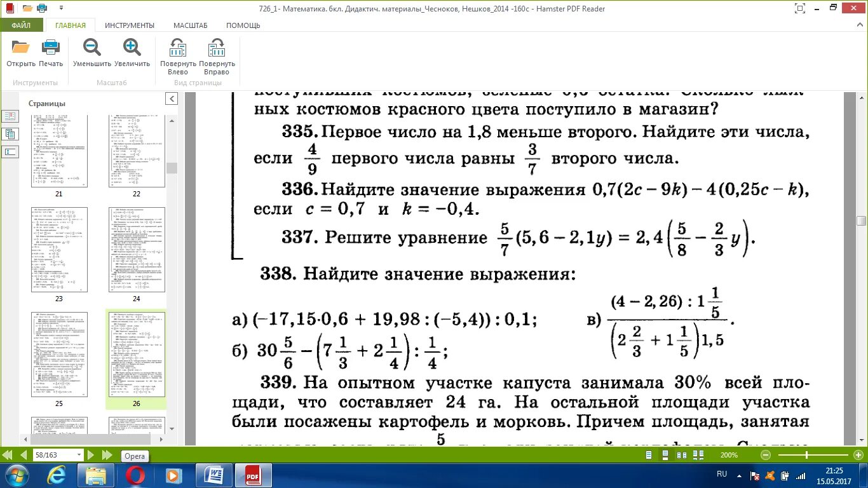Click zoom slider plus button
Viewport: 868px width, 488px height.
858,455
